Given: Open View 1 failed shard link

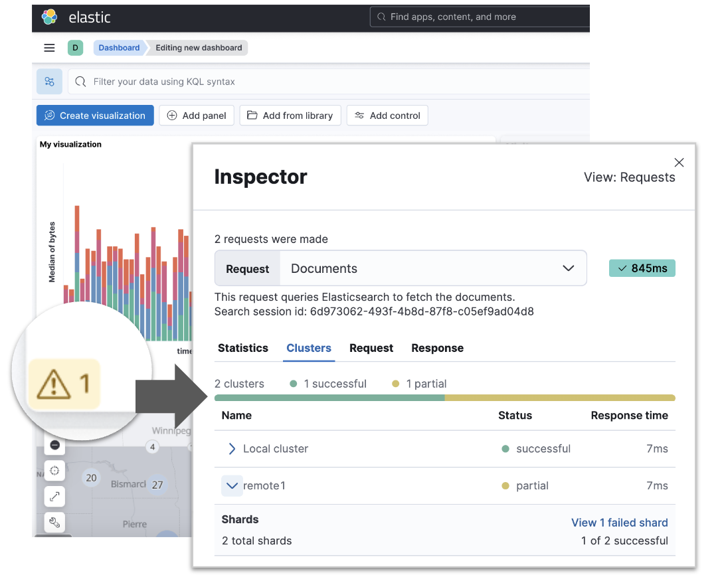Looking at the screenshot, I should (x=619, y=523).
